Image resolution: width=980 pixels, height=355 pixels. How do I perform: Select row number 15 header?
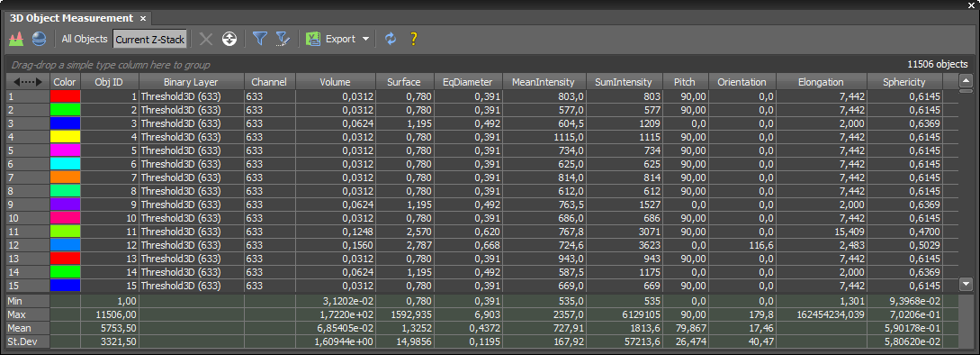click(28, 287)
